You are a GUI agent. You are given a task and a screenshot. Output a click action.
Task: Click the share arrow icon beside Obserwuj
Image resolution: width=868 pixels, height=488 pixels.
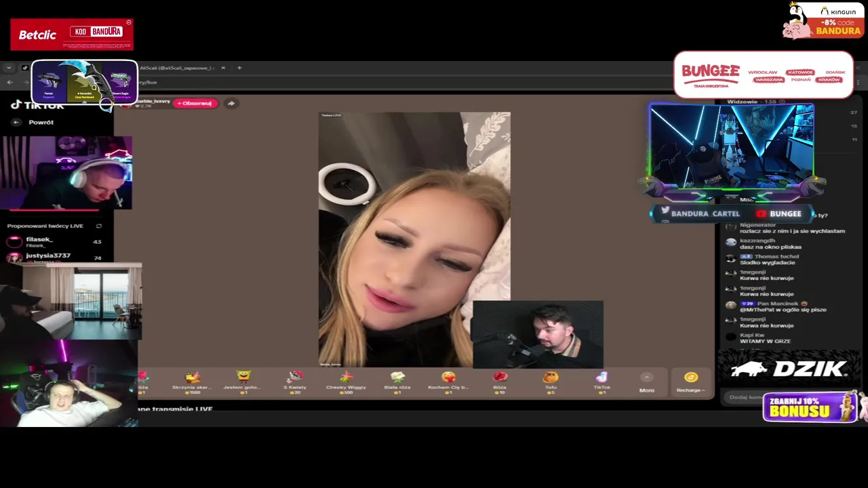tap(231, 103)
